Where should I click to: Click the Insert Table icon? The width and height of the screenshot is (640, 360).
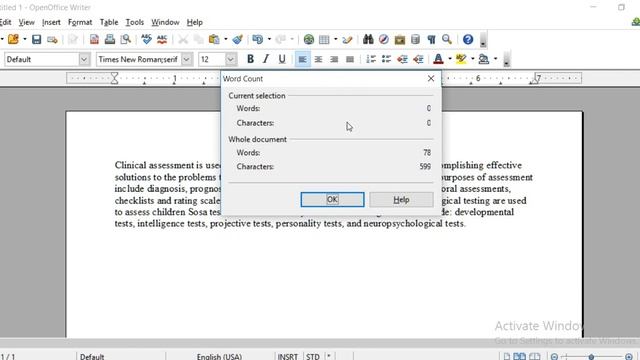pos(324,39)
